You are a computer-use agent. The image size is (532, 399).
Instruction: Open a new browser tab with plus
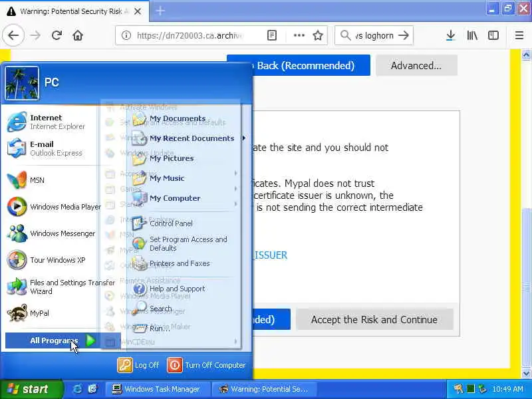160,11
